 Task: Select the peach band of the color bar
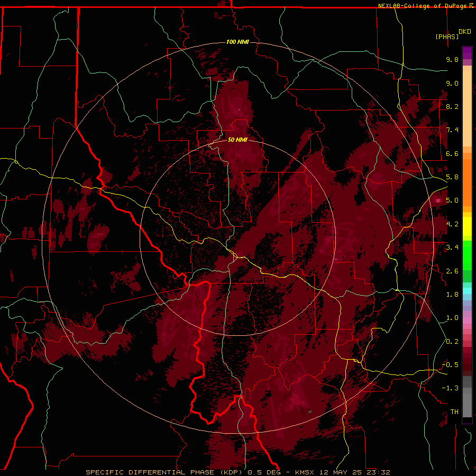click(x=467, y=108)
